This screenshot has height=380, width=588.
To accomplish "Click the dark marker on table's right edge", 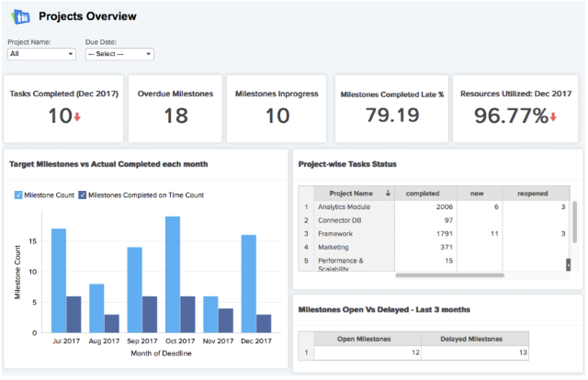I will (x=568, y=265).
